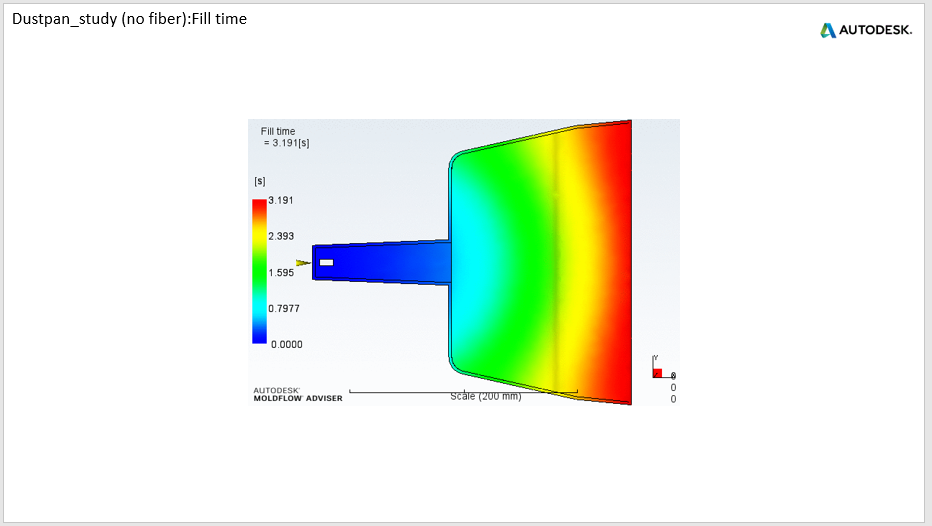Screen dimensions: 932x526
Task: Click the yellow injection location cone
Action: pos(303,263)
